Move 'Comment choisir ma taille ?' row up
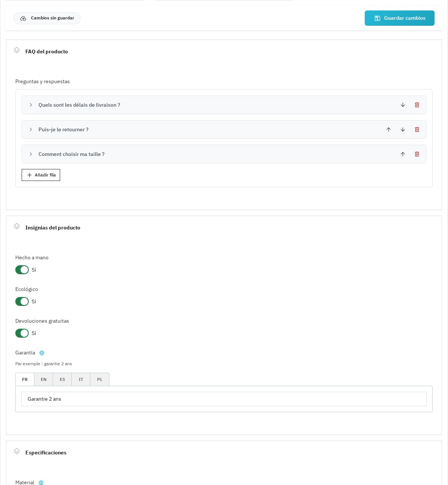 pos(403,154)
